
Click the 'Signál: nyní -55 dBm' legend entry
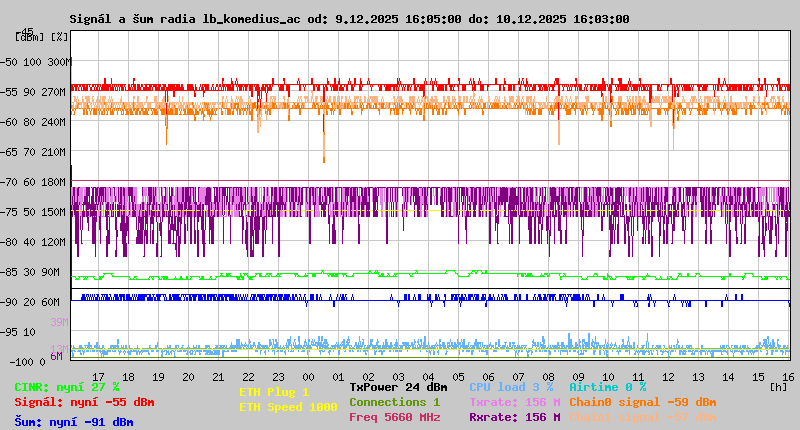(84, 402)
